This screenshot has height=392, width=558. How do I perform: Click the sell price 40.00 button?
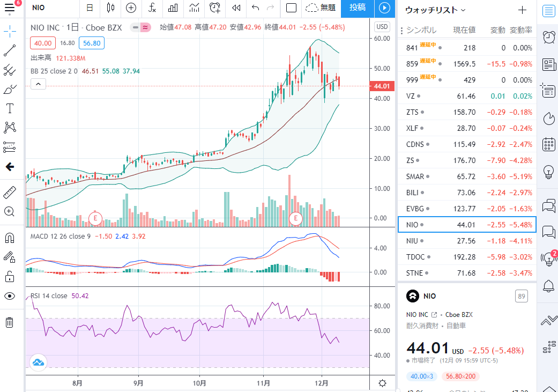point(43,43)
